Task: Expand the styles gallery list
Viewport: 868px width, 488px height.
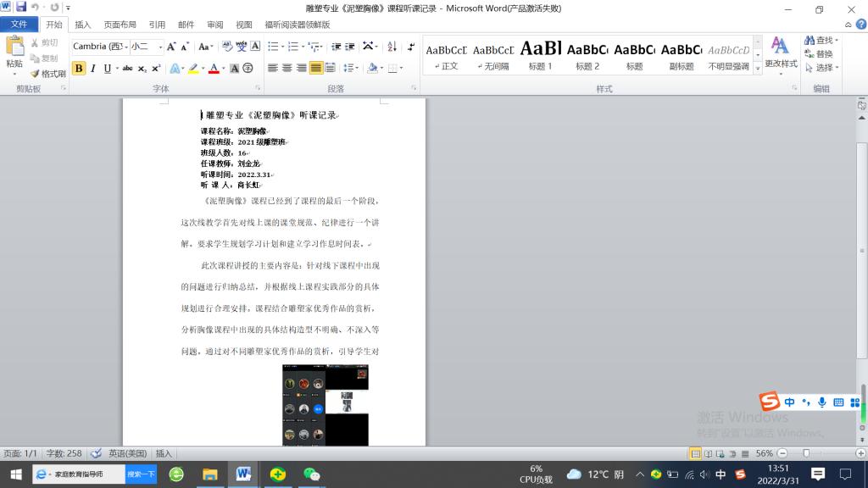Action: click(x=757, y=68)
